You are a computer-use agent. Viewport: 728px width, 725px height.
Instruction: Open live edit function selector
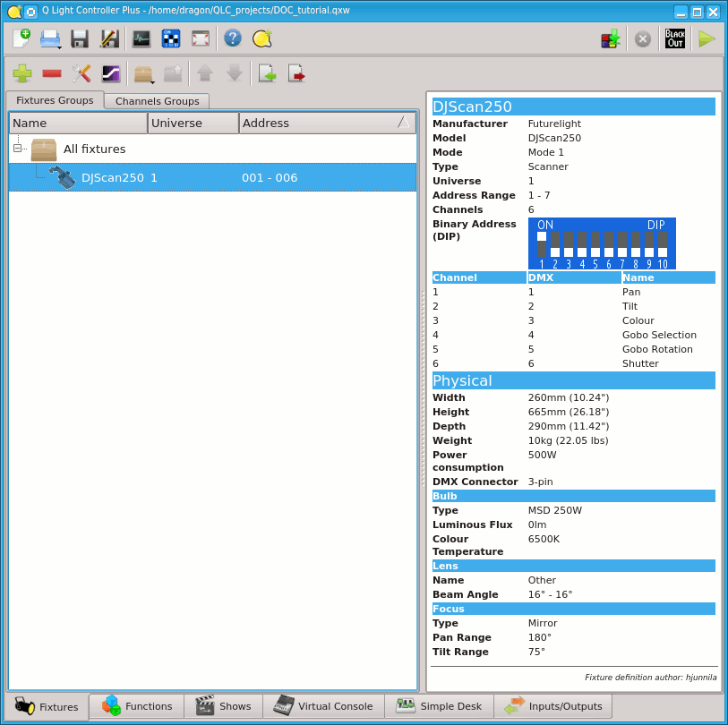(x=611, y=39)
